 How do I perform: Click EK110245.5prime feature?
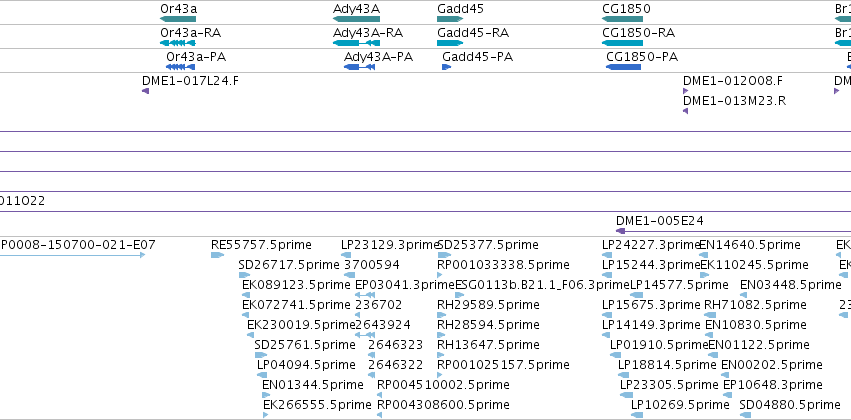click(705, 275)
